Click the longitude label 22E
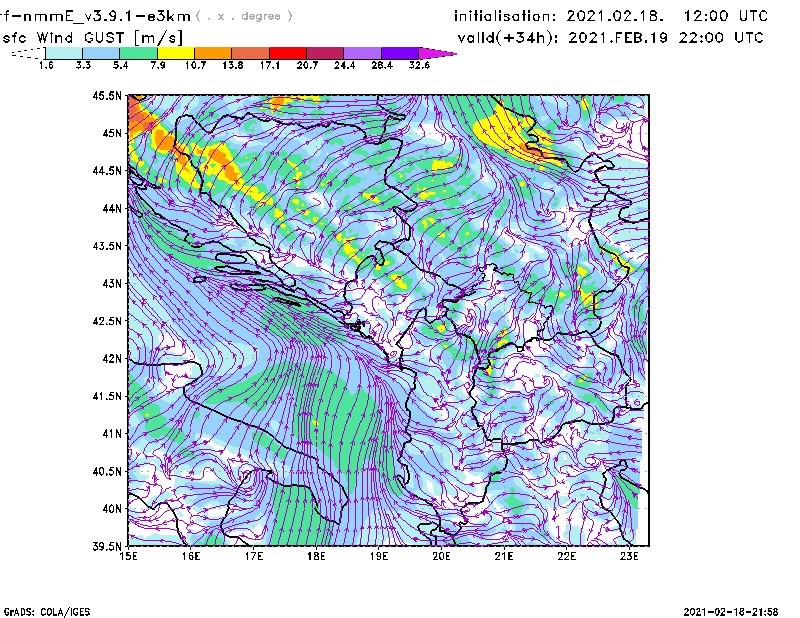 tap(567, 556)
